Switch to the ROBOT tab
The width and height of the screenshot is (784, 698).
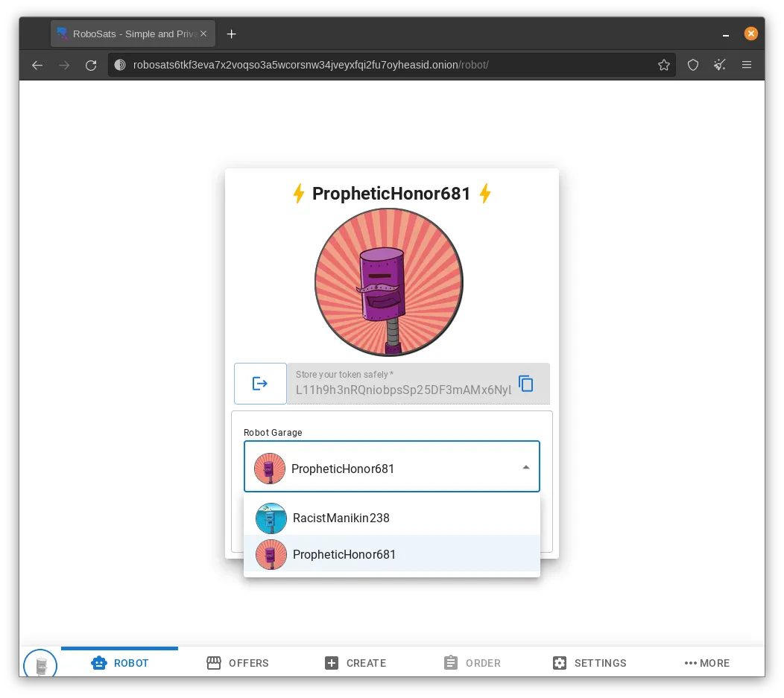[119, 663]
